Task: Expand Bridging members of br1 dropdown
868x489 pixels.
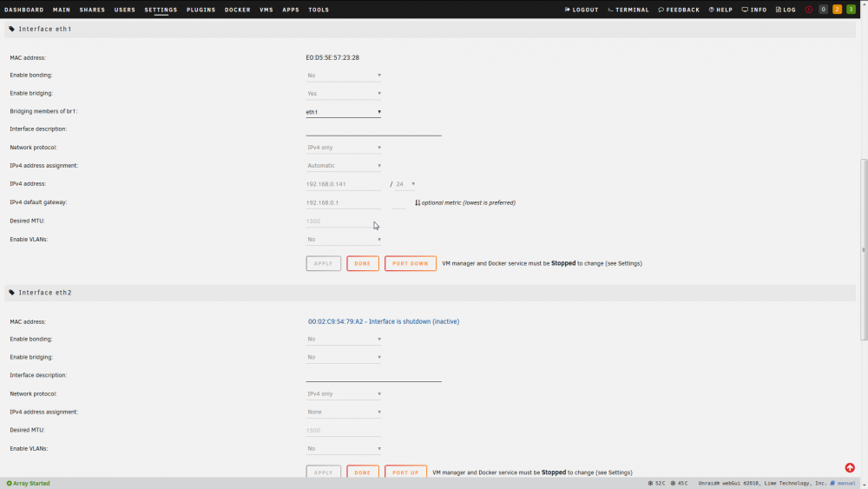Action: coord(343,112)
